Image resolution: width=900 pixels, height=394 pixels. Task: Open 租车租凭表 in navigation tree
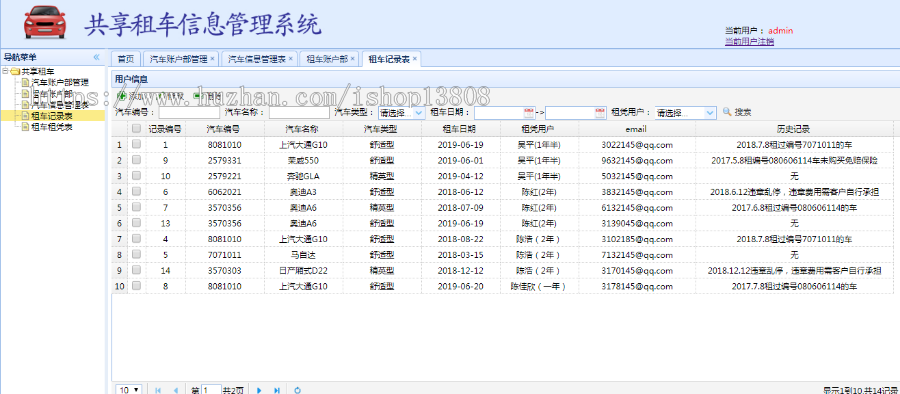pyautogui.click(x=52, y=127)
